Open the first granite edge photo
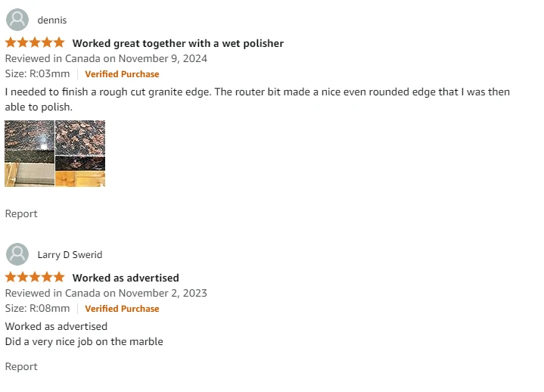Image resolution: width=544 pixels, height=392 pixels. tap(30, 154)
